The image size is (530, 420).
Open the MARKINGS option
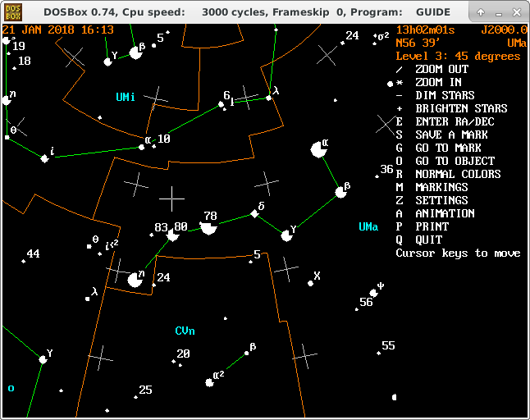pyautogui.click(x=441, y=187)
